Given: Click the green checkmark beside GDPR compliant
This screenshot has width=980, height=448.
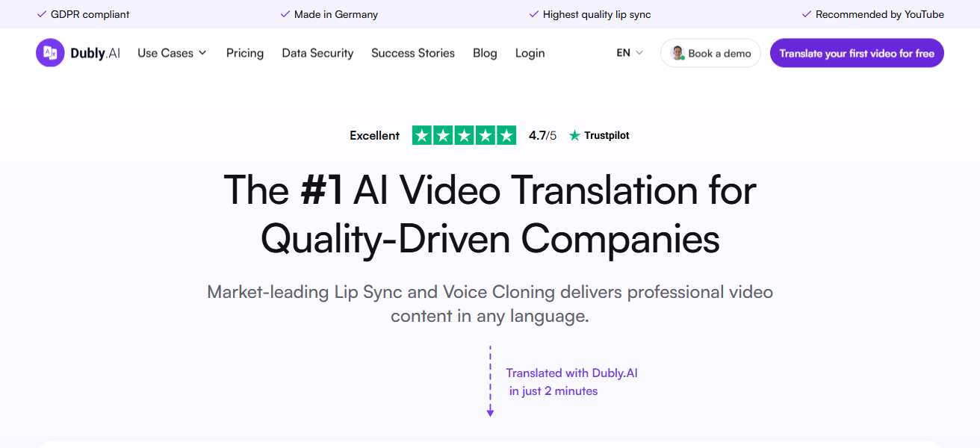Looking at the screenshot, I should point(41,13).
